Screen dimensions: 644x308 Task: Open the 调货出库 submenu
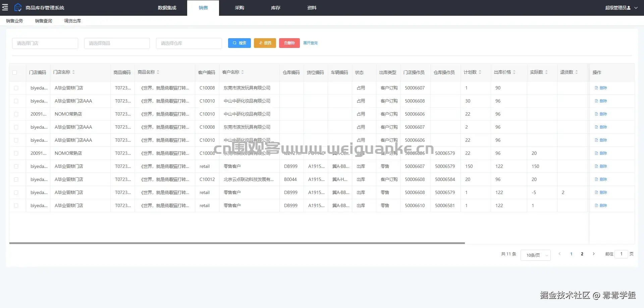[72, 21]
